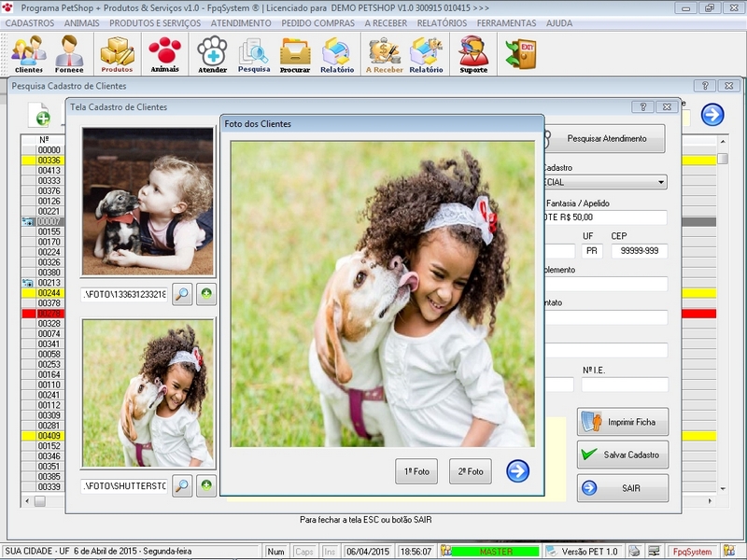Click the new-document plus icon in Pesquisa window

(38, 115)
